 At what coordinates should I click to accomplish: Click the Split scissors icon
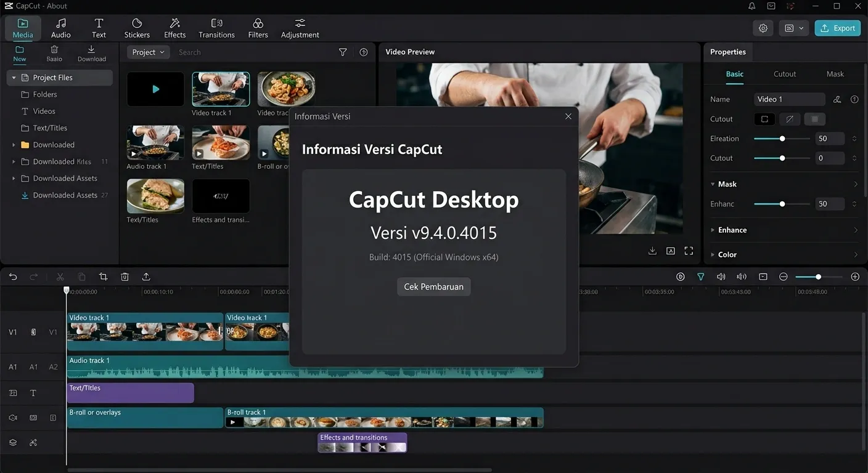60,277
